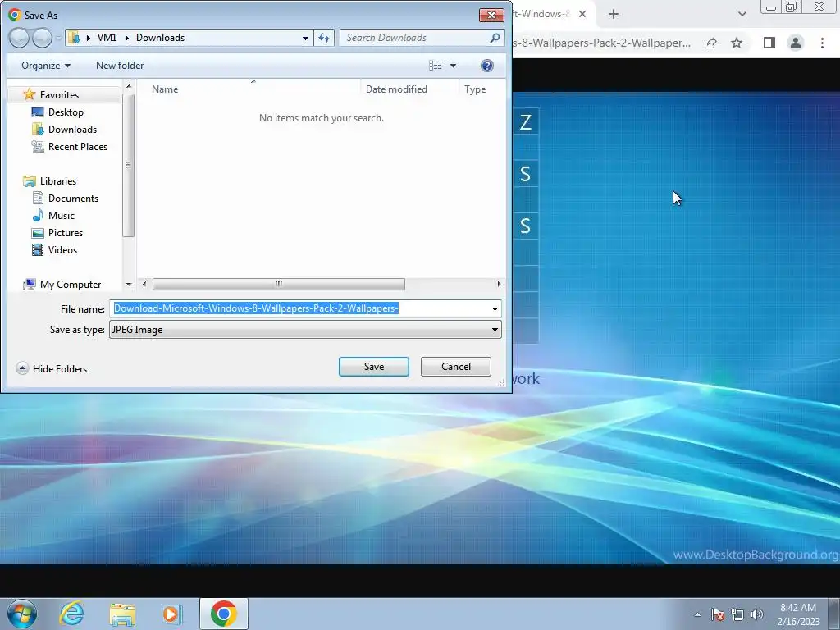Open the Pictures library

[x=66, y=232]
